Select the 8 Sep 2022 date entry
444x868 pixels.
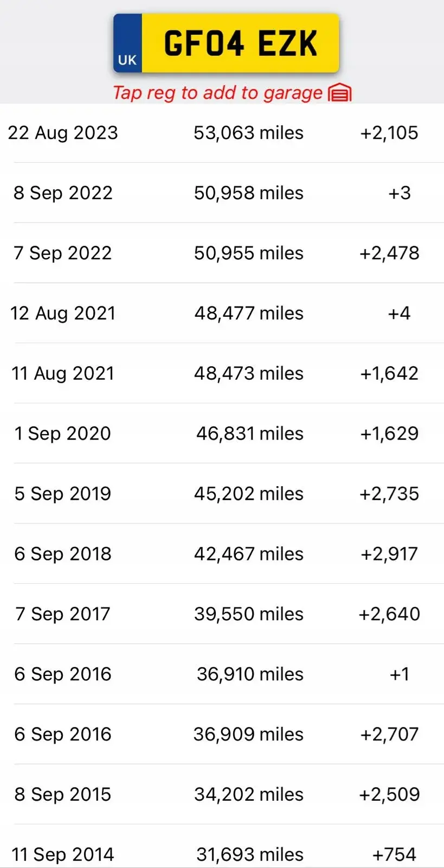pos(63,193)
